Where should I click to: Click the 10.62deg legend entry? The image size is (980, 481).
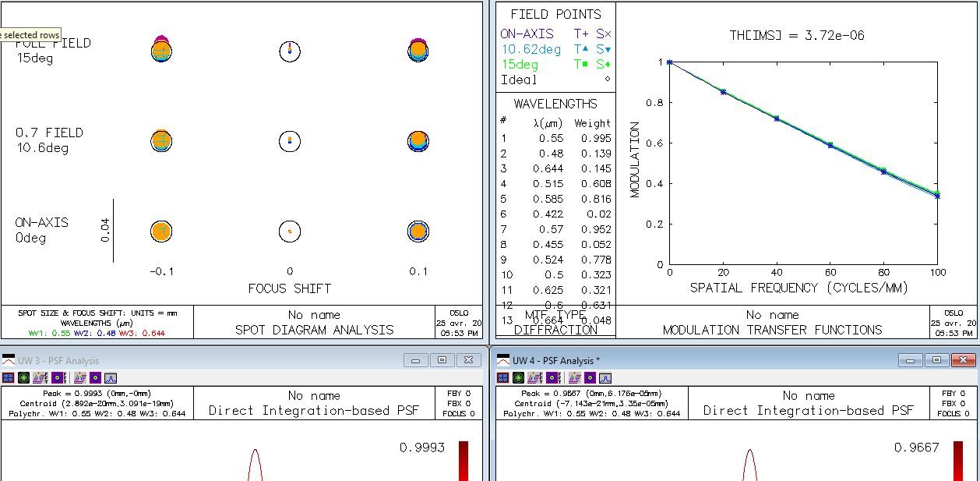[x=530, y=49]
